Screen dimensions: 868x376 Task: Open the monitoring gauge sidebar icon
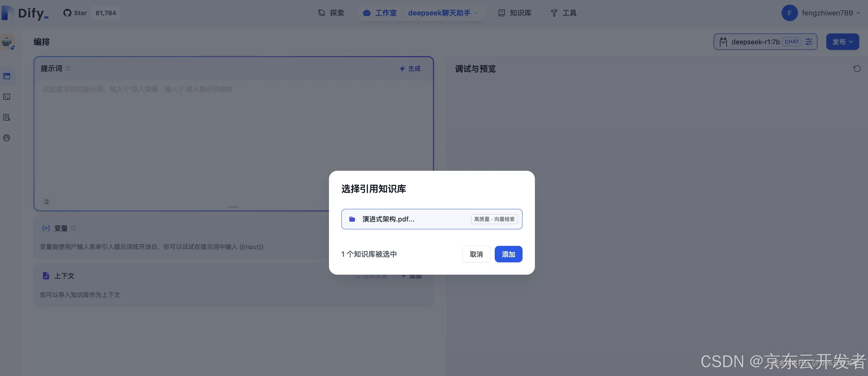(7, 138)
